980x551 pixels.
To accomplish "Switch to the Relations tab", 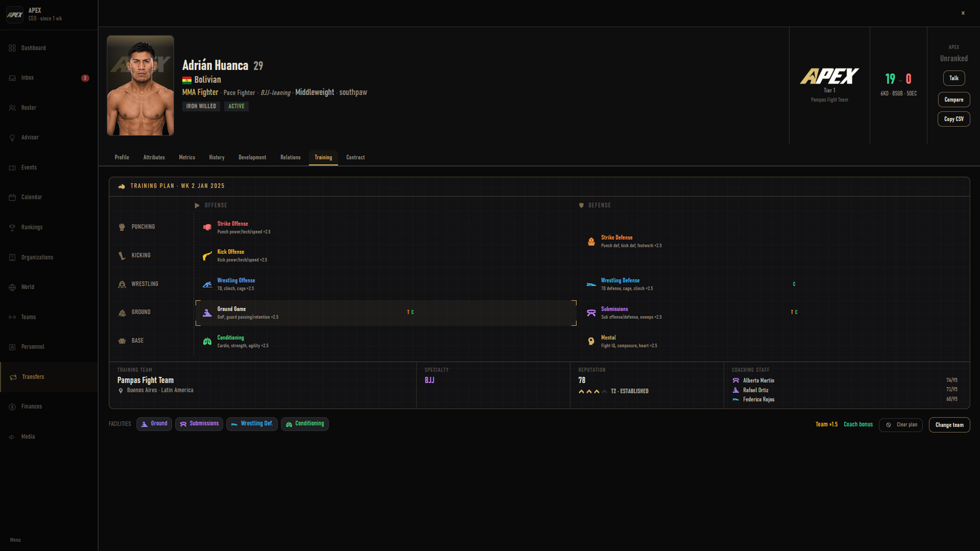I will click(x=290, y=157).
